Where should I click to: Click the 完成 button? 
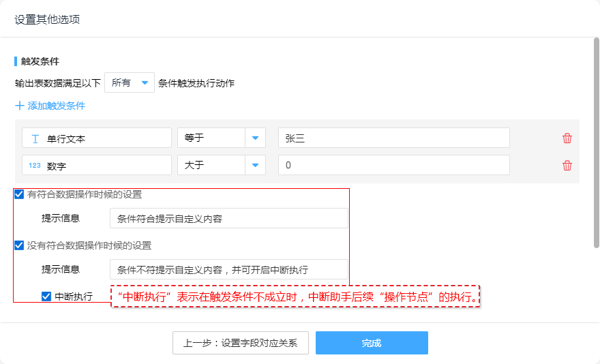pos(372,343)
